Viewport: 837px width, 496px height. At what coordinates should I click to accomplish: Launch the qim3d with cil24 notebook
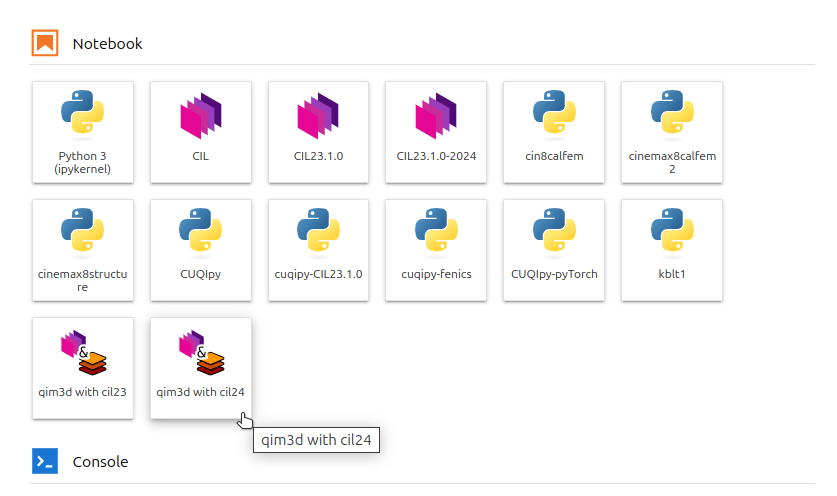[201, 368]
